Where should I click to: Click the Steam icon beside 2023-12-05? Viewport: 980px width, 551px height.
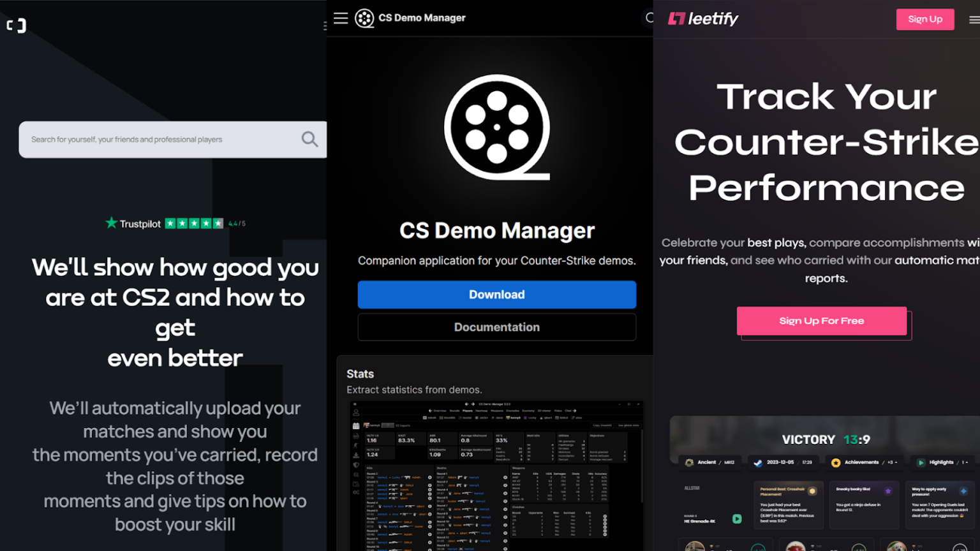coord(758,462)
